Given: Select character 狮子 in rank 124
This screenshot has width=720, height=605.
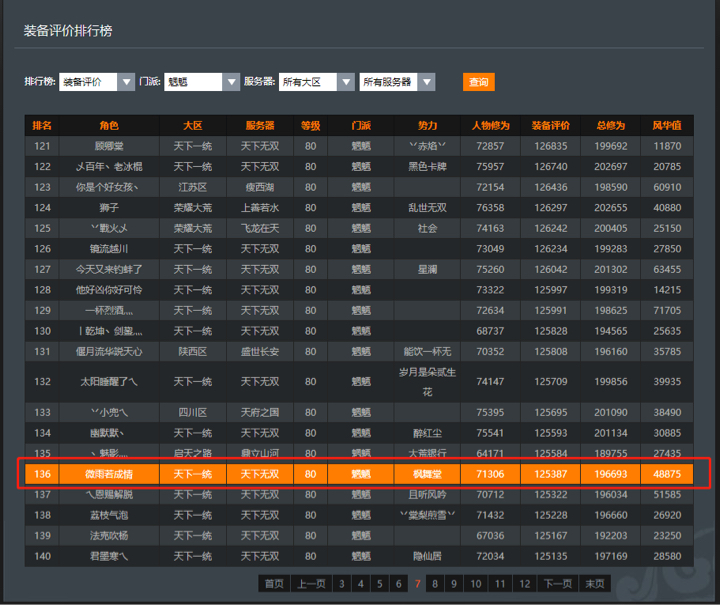Looking at the screenshot, I should 109,207.
